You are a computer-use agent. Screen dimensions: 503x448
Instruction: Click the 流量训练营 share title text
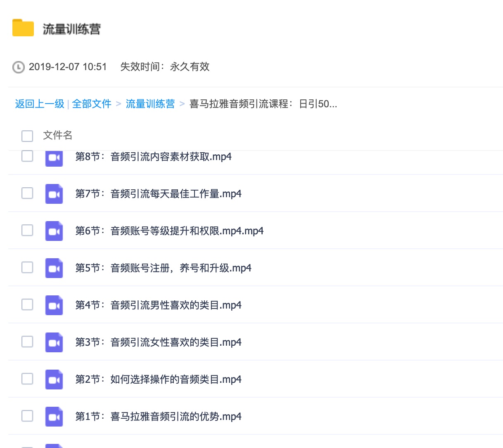72,29
